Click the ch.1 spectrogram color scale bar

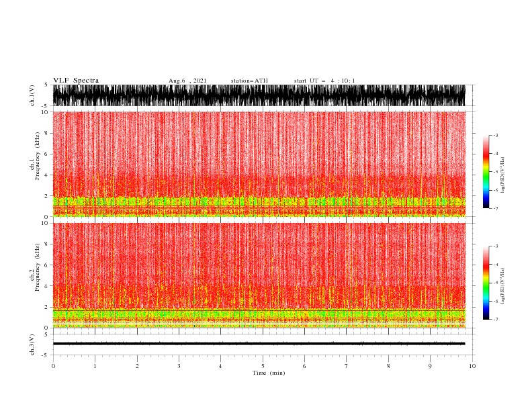coord(486,172)
